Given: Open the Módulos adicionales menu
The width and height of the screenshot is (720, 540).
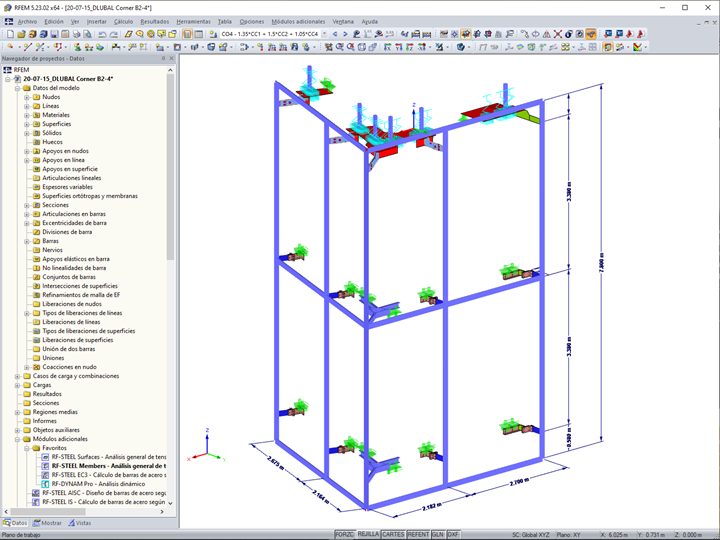Looking at the screenshot, I should (298, 22).
